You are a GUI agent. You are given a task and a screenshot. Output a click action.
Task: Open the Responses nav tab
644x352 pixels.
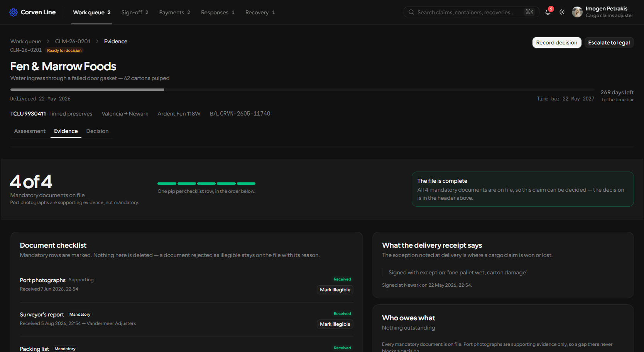pyautogui.click(x=218, y=12)
